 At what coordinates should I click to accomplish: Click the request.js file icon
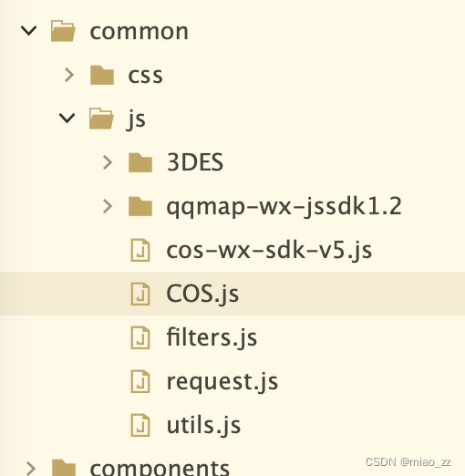[140, 381]
